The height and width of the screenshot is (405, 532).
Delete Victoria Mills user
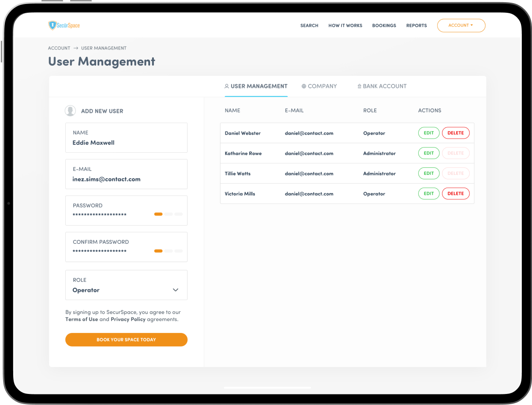click(x=456, y=193)
